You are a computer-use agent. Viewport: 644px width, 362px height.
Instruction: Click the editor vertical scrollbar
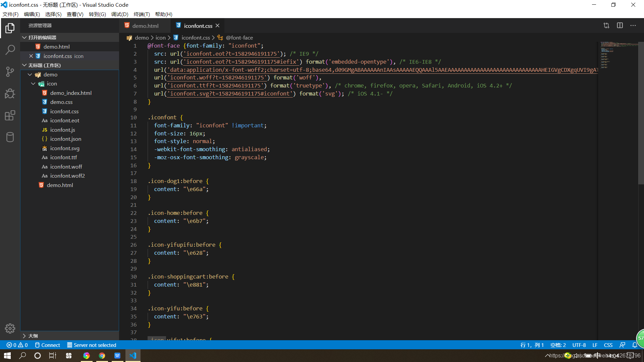[641, 113]
